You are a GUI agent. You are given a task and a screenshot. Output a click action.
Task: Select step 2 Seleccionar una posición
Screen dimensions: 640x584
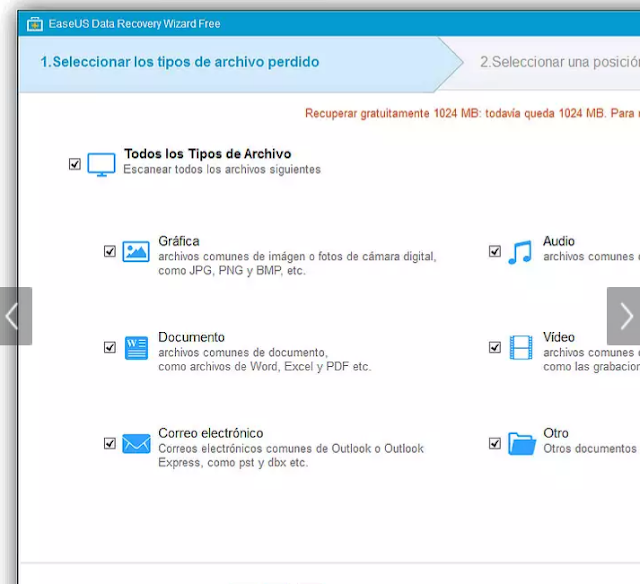[x=560, y=62]
